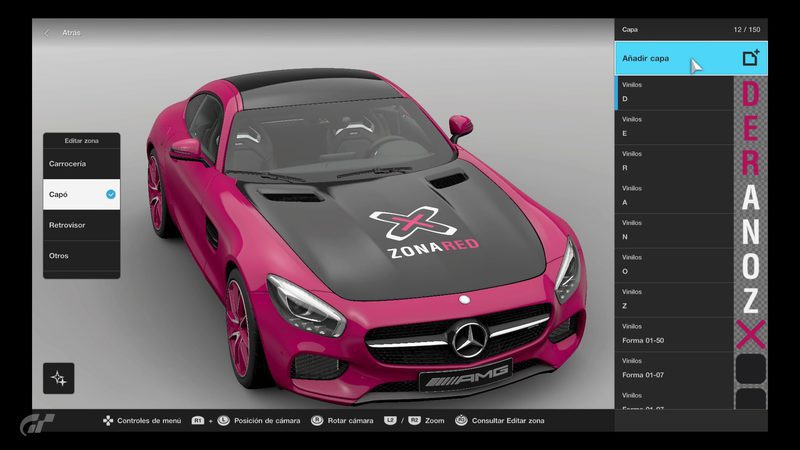Click the Editar zona header
Image resolution: width=800 pixels, height=450 pixels.
pos(82,141)
